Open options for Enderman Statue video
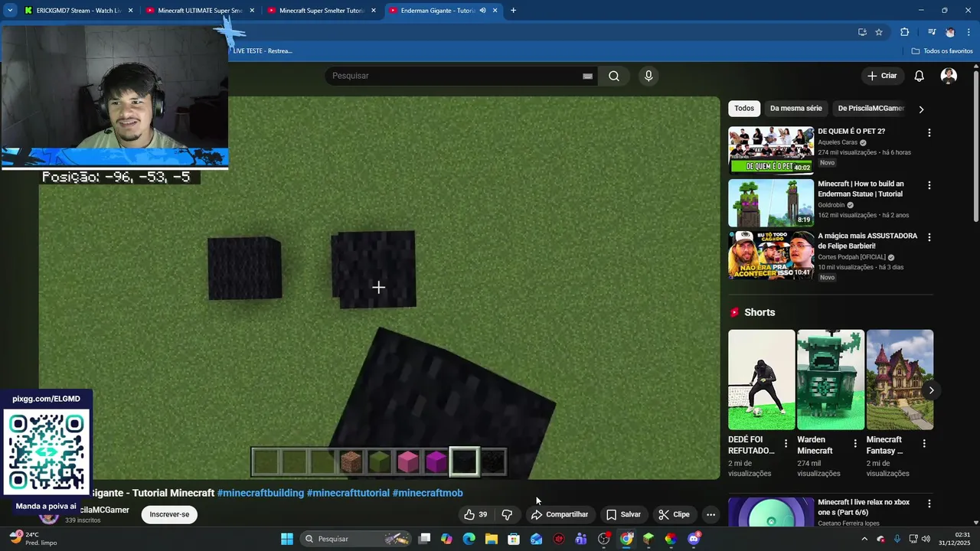Viewport: 980px width, 551px height. click(x=929, y=185)
